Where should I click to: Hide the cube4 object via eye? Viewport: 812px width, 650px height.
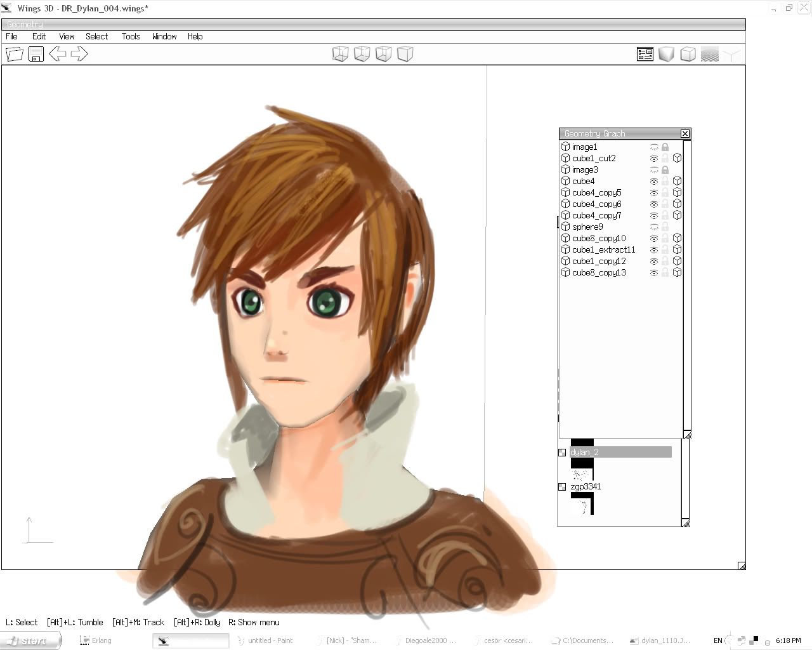coord(654,181)
